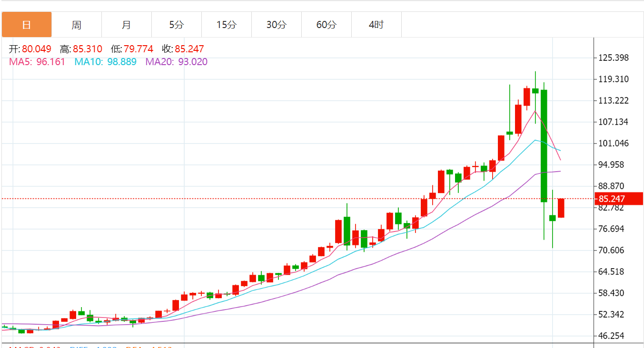Click the red 85.247 current price tag
The width and height of the screenshot is (644, 348).
coord(617,199)
